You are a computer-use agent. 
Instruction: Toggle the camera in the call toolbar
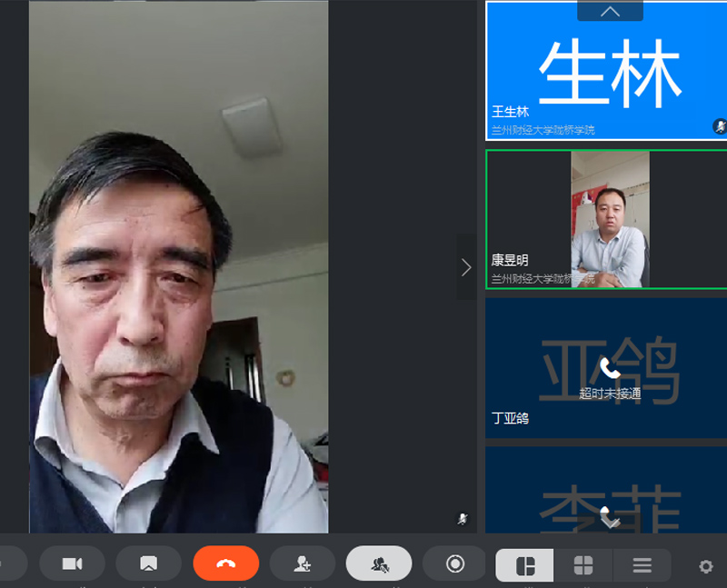coord(72,564)
